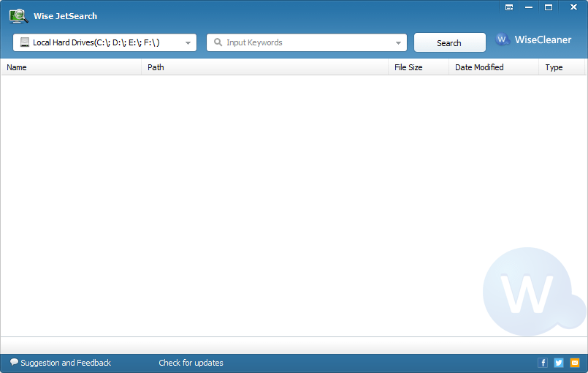This screenshot has width=588, height=373.
Task: Sort results by Path column
Action: click(264, 67)
